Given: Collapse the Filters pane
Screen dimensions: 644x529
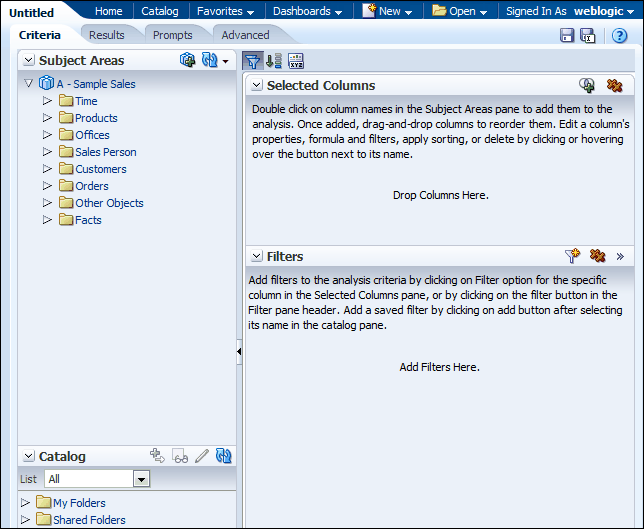Looking at the screenshot, I should tap(257, 256).
